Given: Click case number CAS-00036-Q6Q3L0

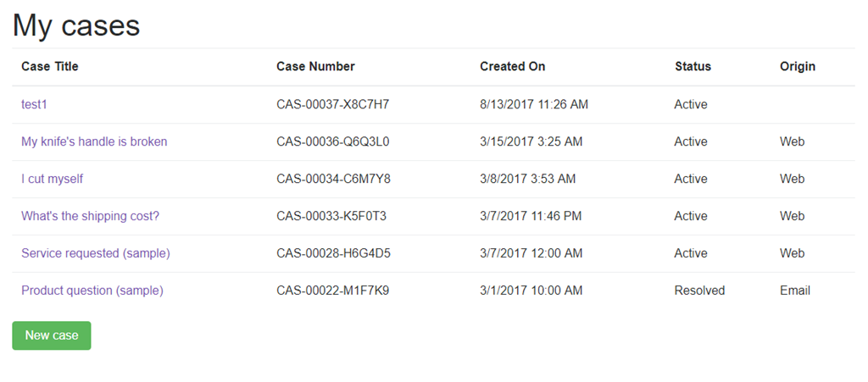Looking at the screenshot, I should tap(332, 141).
